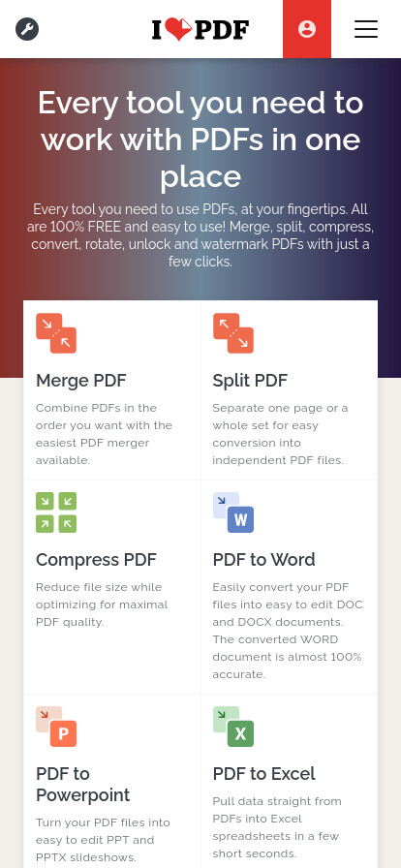This screenshot has height=868, width=401.
Task: Click the PDF to Word description
Action: (288, 631)
